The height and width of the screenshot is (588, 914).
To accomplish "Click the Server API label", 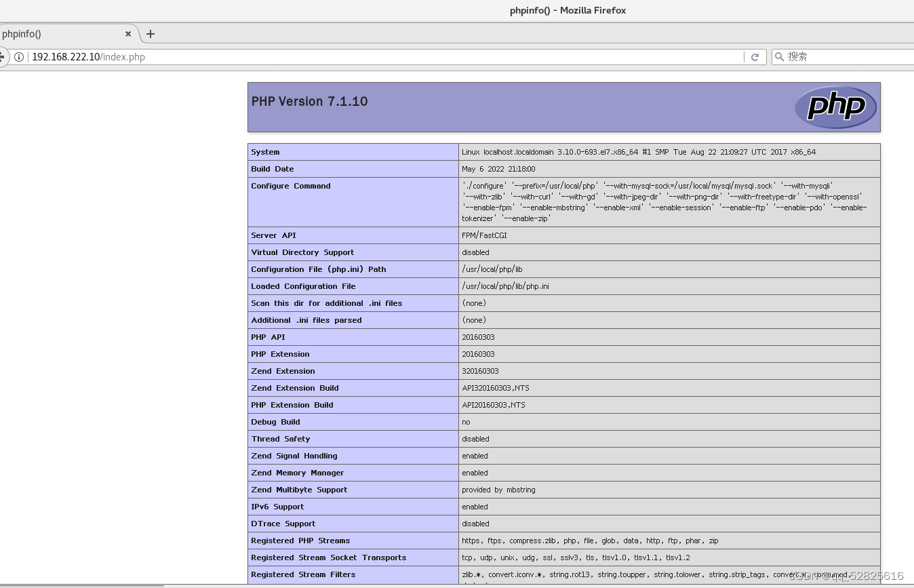I will coord(273,235).
